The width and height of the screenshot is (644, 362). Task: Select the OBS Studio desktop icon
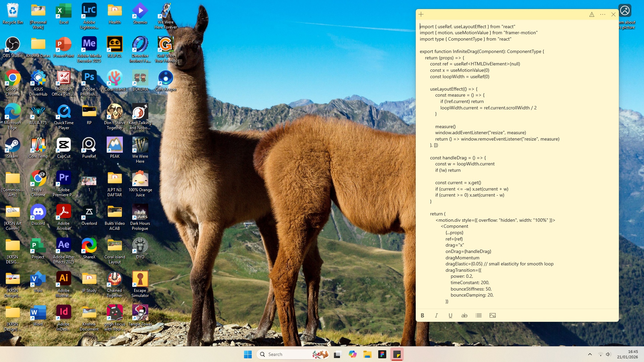[13, 47]
